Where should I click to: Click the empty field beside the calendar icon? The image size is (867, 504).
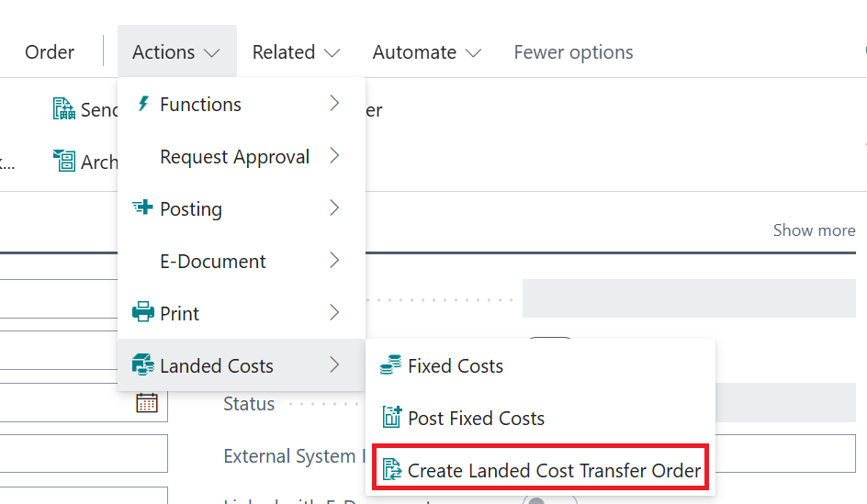64,402
